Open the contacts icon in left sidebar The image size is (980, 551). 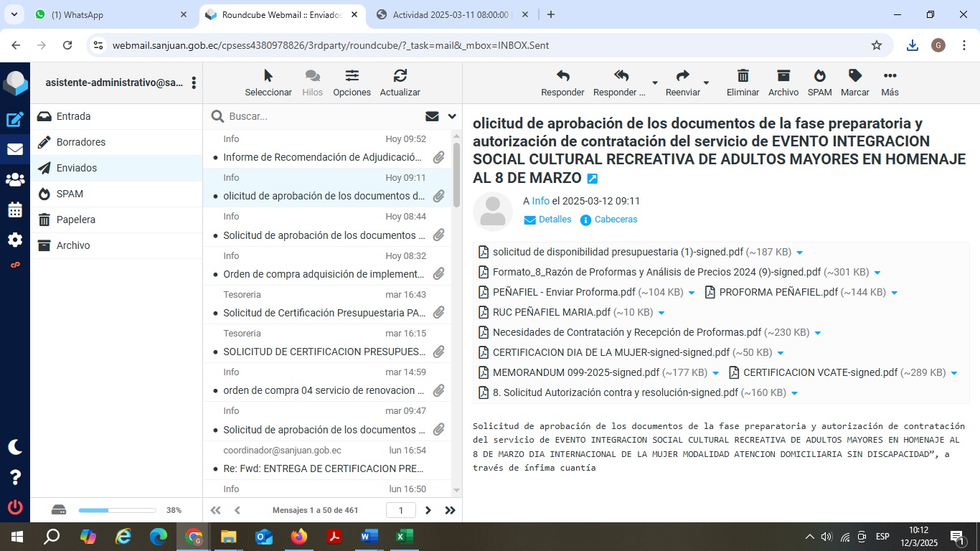click(15, 180)
